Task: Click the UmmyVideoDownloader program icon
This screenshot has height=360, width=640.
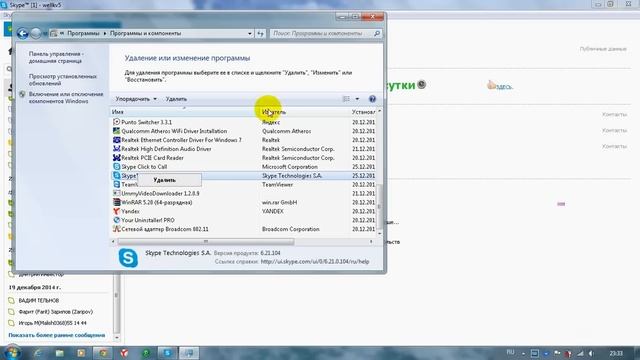Action: pos(116,193)
